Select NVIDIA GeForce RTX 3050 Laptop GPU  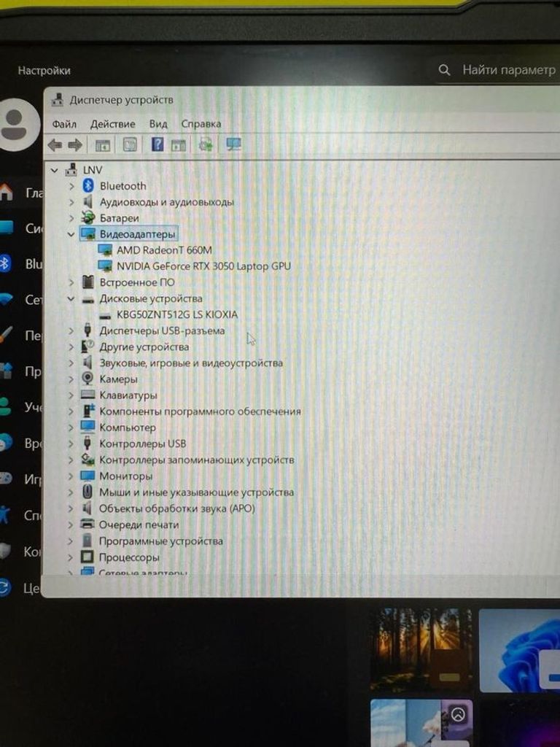[x=203, y=266]
